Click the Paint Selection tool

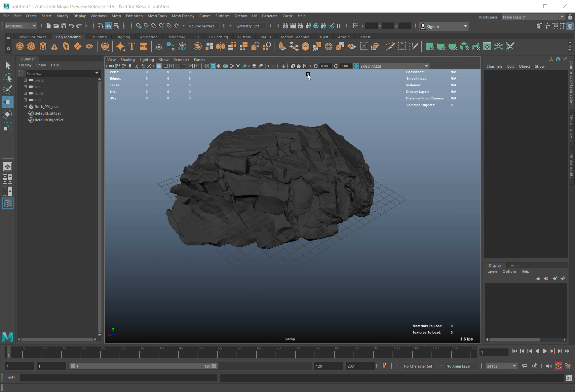(8, 90)
